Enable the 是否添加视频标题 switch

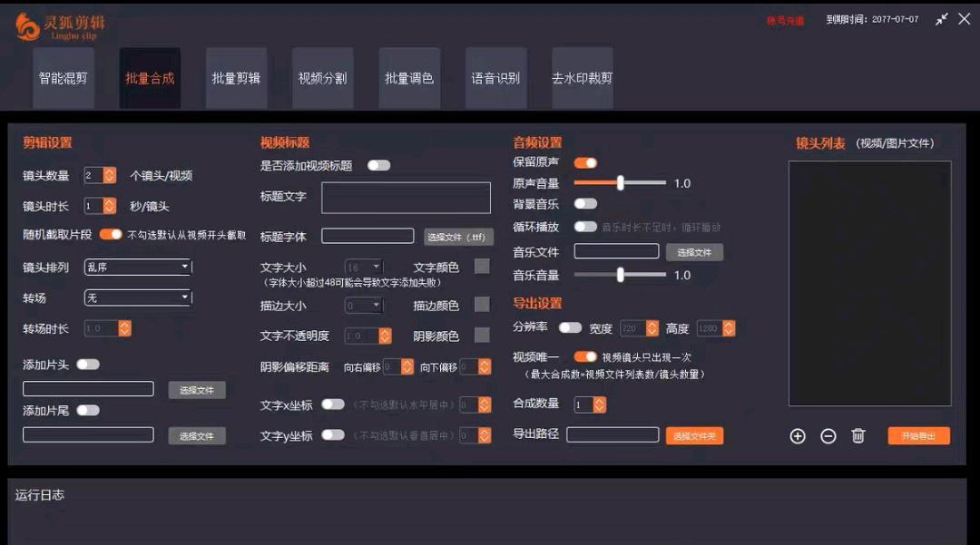(x=378, y=165)
